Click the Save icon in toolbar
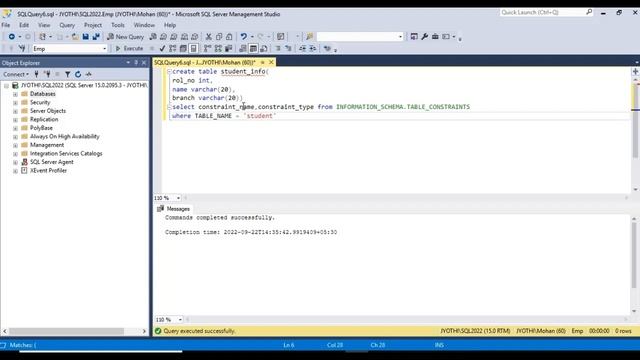The width and height of the screenshot is (640, 360). (86, 37)
